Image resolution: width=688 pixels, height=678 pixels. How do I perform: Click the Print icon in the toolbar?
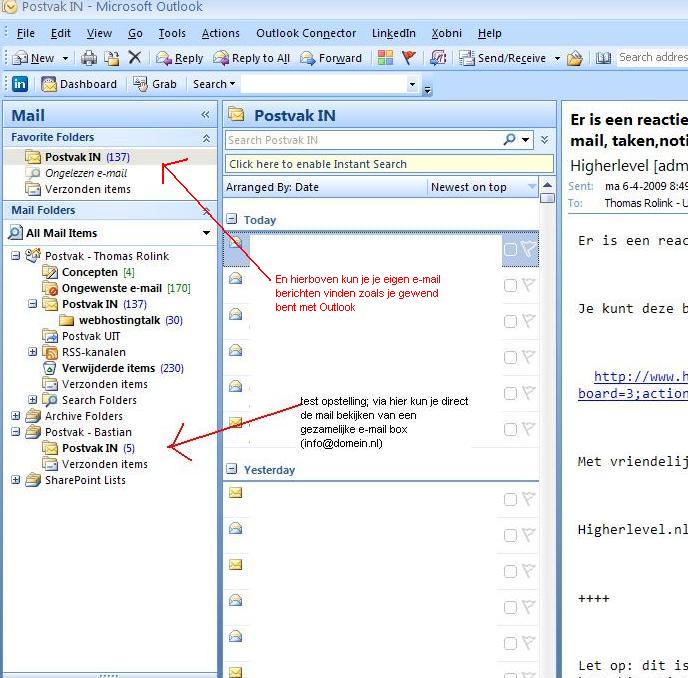(x=89, y=58)
